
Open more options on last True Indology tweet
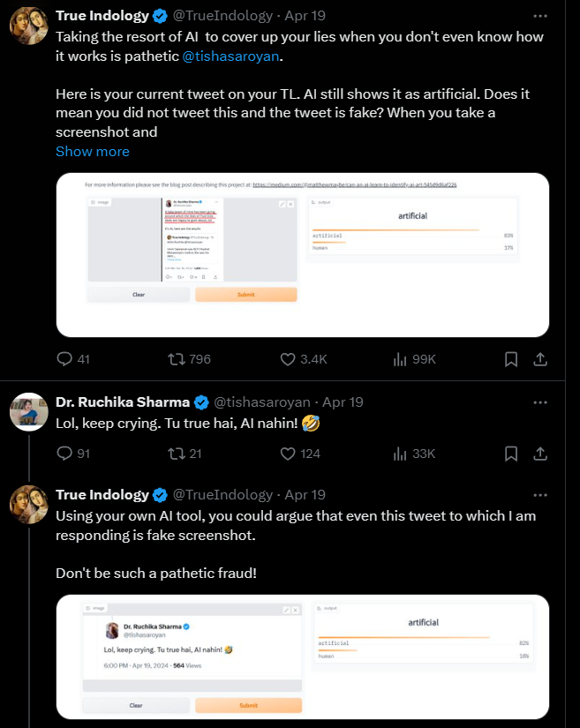point(540,495)
